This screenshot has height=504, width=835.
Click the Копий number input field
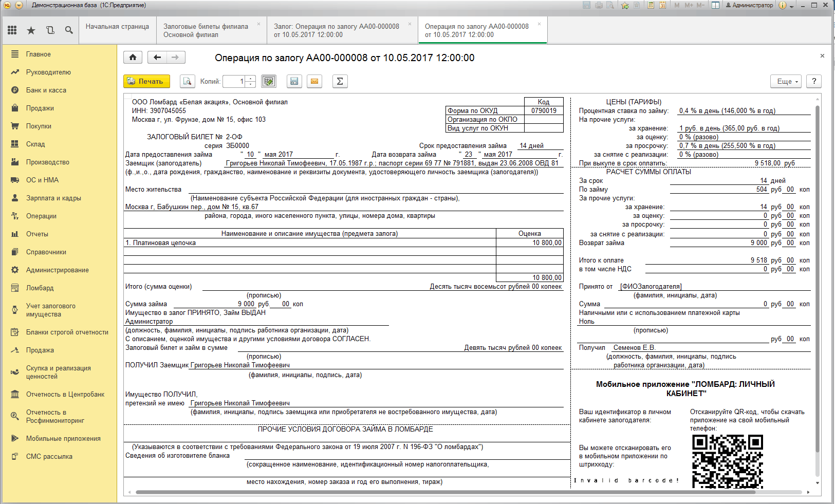coord(235,81)
